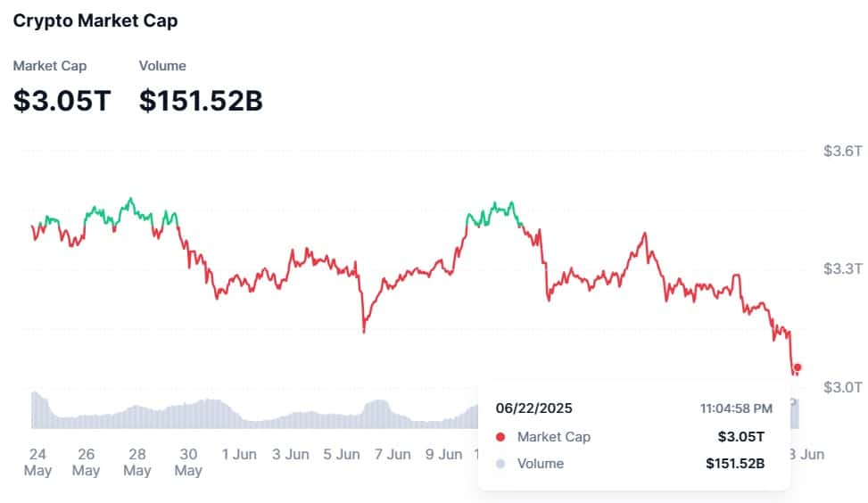Click the $3.3T y-axis label

(x=842, y=268)
